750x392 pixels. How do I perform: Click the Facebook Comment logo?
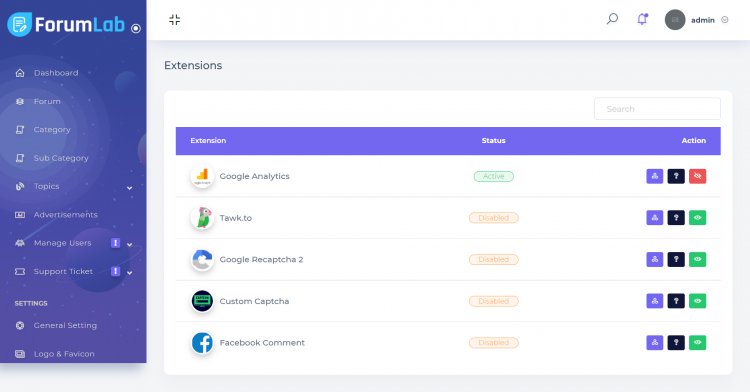[x=202, y=343]
